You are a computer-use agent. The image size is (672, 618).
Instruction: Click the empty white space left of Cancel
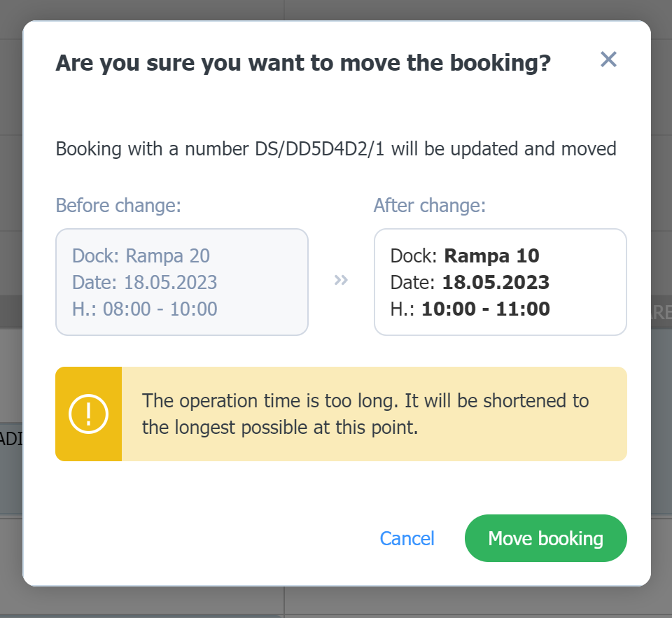tap(214, 538)
